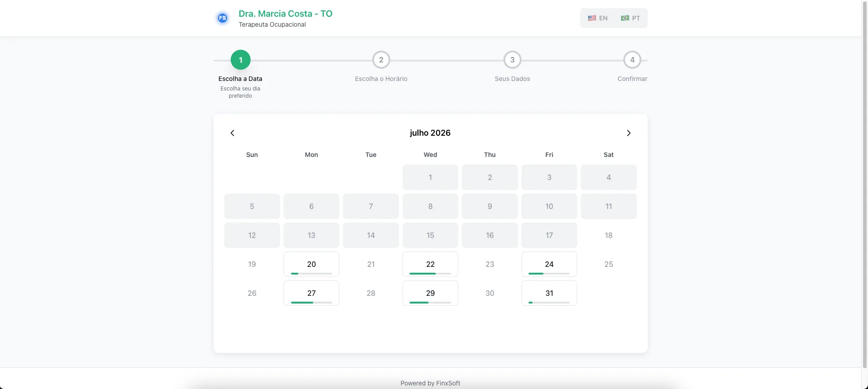Click disabled day 13
868x389 pixels.
click(311, 235)
